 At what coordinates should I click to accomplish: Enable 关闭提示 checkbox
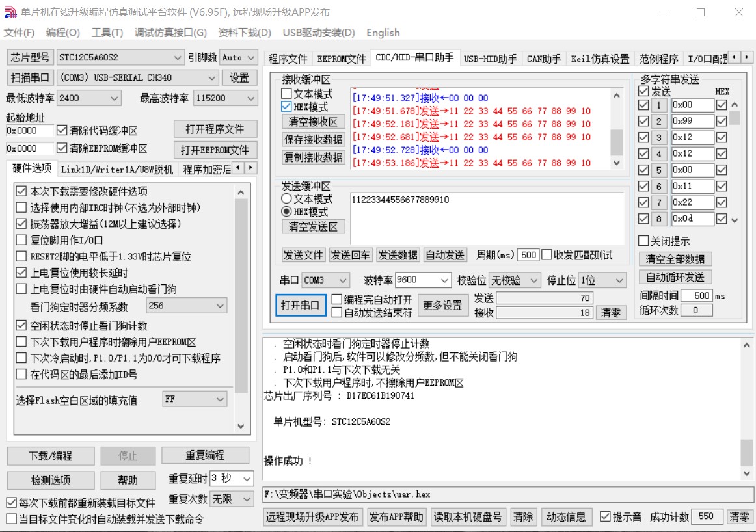[644, 241]
